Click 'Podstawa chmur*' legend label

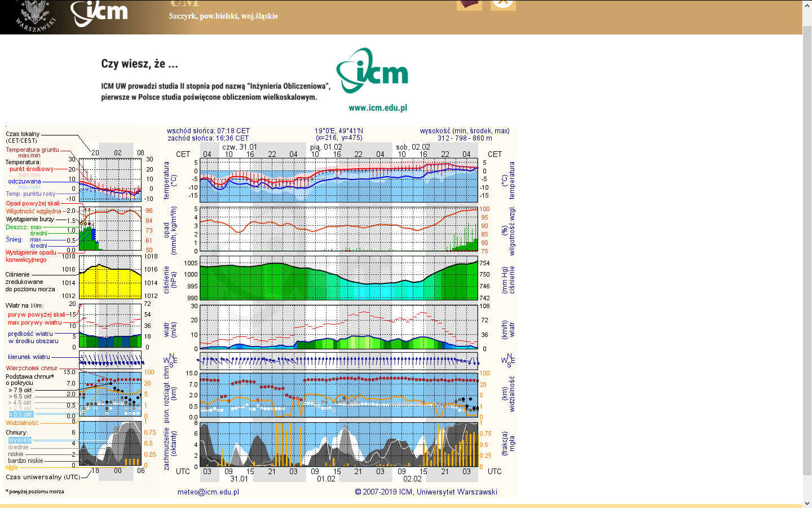[30, 376]
